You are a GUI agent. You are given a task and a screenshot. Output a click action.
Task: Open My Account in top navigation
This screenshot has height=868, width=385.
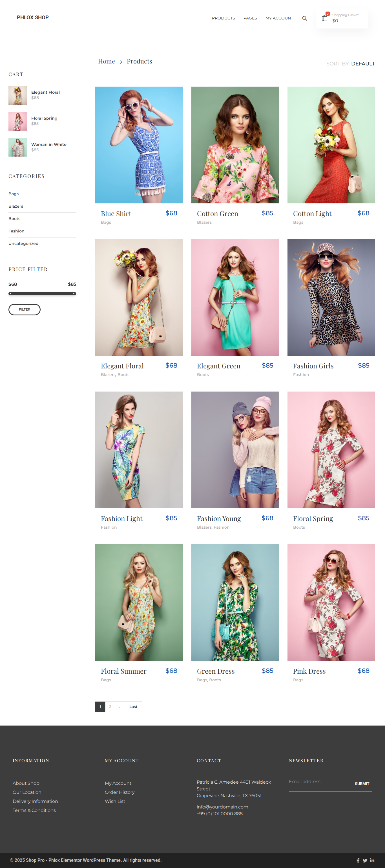(x=279, y=18)
